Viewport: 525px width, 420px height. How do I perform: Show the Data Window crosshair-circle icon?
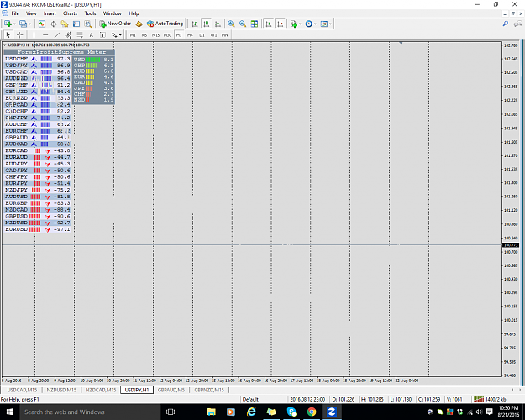click(x=53, y=24)
